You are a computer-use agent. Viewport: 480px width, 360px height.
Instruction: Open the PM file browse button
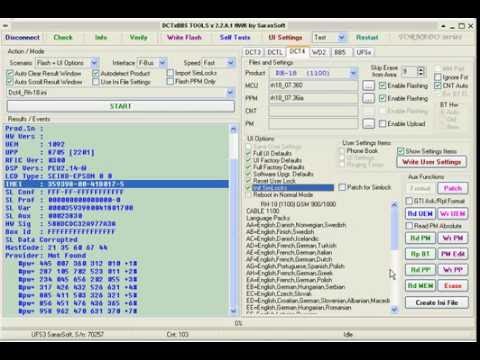coord(368,124)
